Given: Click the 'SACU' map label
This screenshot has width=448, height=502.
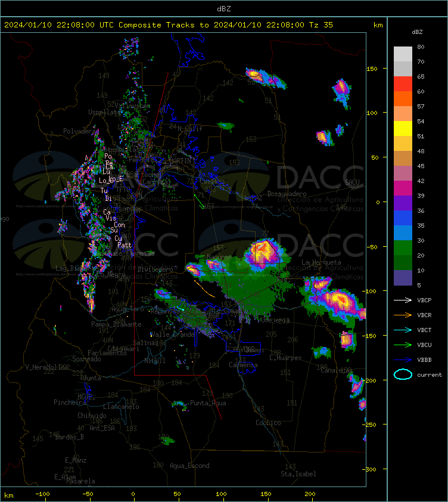Looking at the screenshot, I should pyautogui.click(x=352, y=182).
